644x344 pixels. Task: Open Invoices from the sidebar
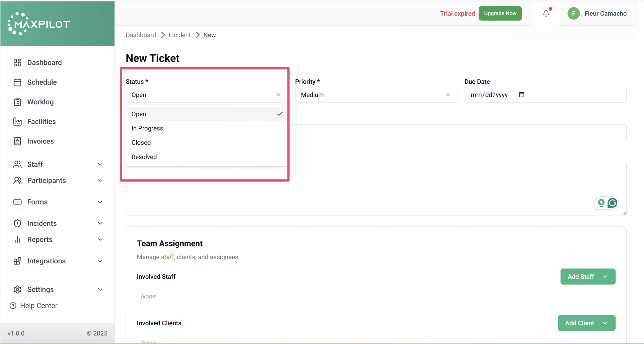[40, 141]
